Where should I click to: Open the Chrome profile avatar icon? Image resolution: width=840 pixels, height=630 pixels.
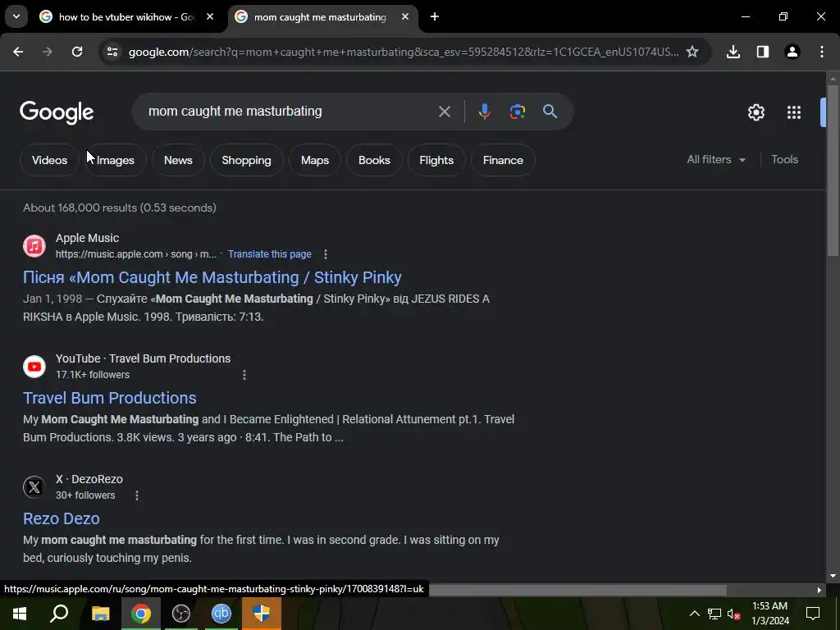point(792,52)
